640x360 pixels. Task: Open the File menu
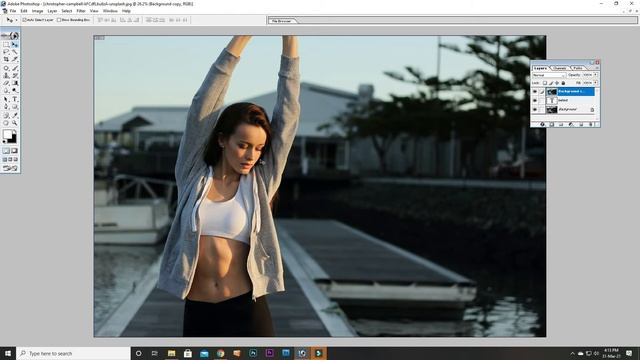tap(13, 11)
